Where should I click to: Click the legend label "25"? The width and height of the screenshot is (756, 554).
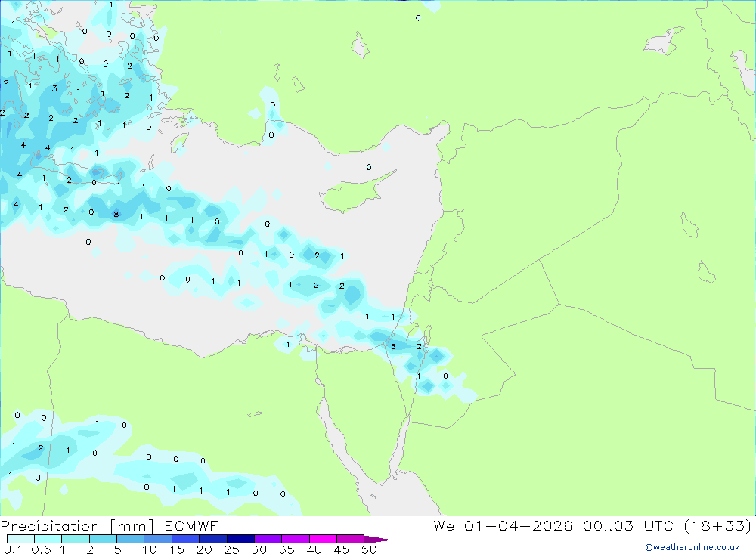pyautogui.click(x=232, y=549)
